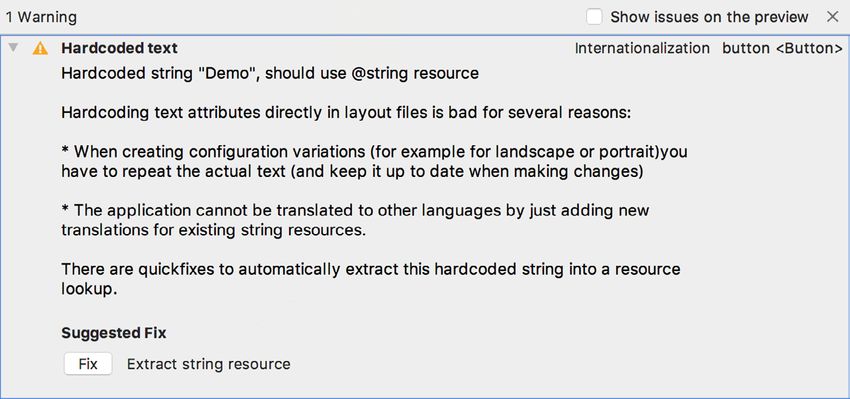Click the quickfixes explanation sentence
This screenshot has width=850, height=399.
coord(371,269)
